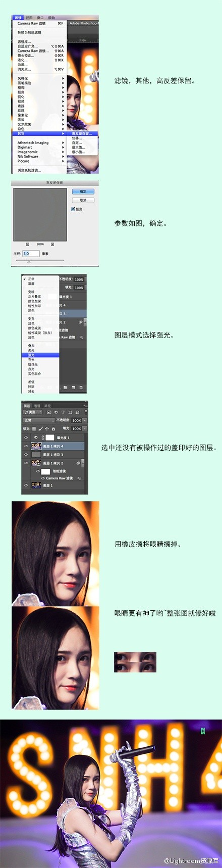Image resolution: width=222 pixels, height=868 pixels.
Task: Click the 取消 button
Action: click(83, 200)
